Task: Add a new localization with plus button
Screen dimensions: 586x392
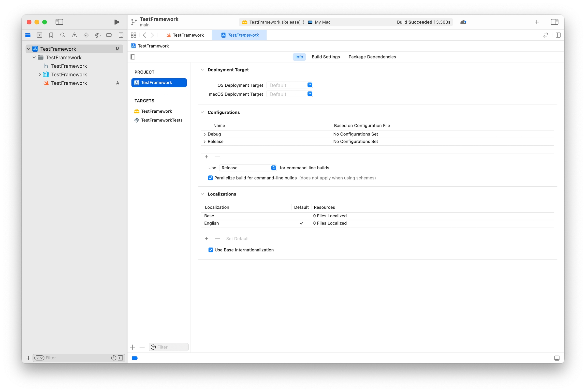Action: point(207,238)
